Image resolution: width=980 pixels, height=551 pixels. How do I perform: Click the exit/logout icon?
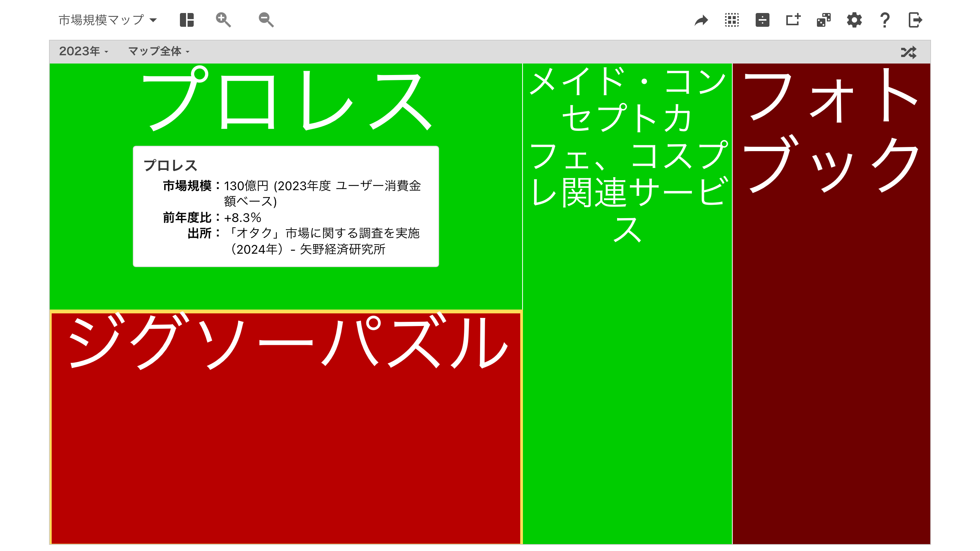click(x=915, y=20)
